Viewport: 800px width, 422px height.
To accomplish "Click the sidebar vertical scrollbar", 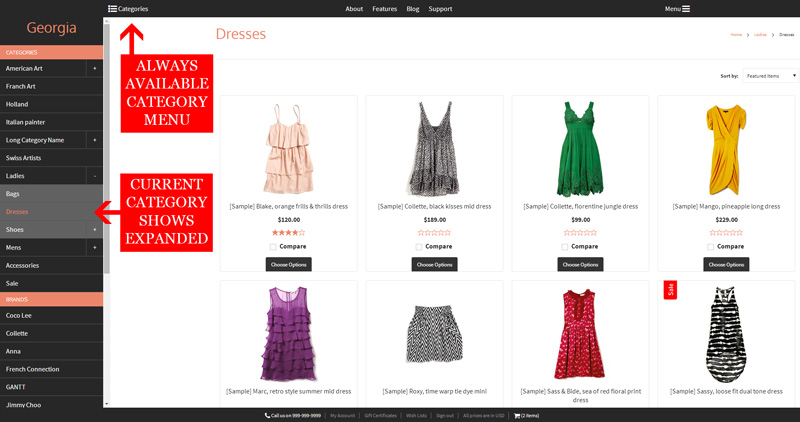I will point(107,148).
